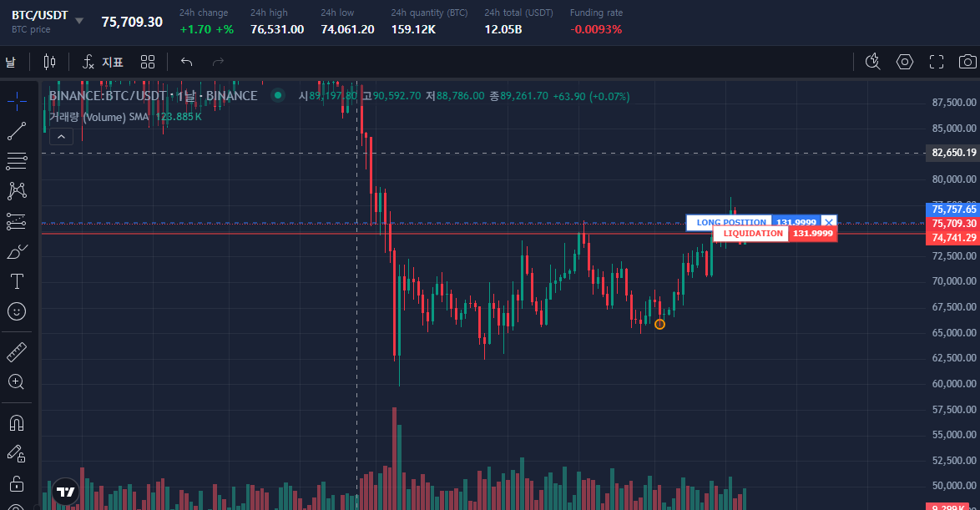This screenshot has width=980, height=510.
Task: Open the 지표 indicators menu
Action: (x=103, y=62)
